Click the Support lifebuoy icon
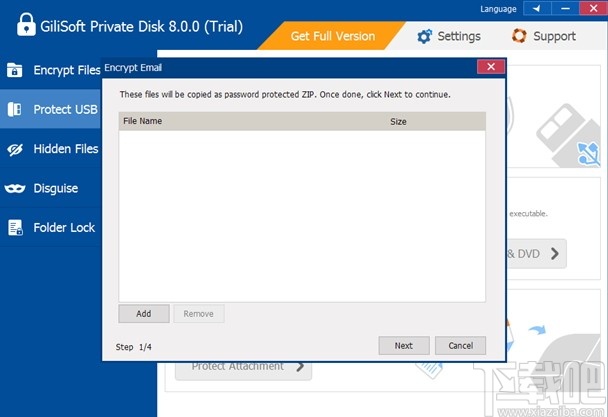The width and height of the screenshot is (608, 417). coord(519,36)
